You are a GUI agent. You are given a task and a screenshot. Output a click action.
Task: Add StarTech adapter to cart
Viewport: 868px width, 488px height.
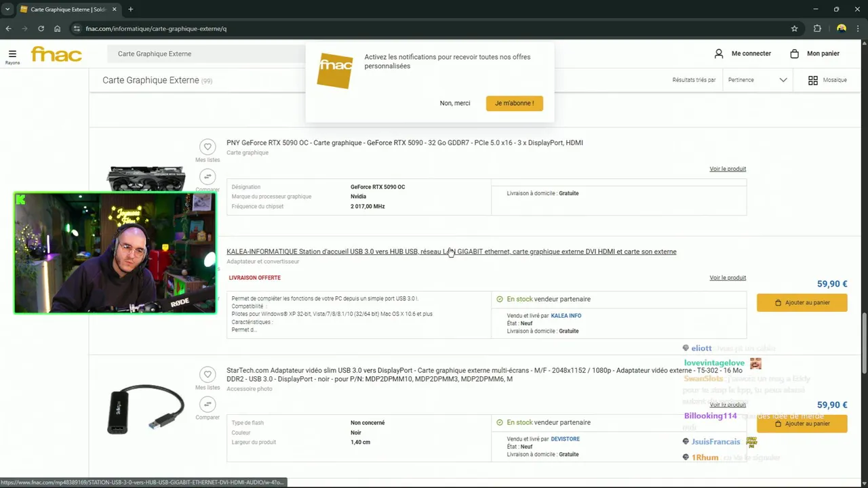pyautogui.click(x=802, y=424)
